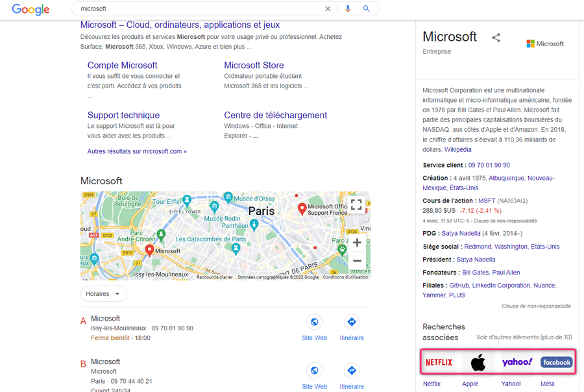Click 'Conditions d'utilisation' on the map
The height and width of the screenshot is (392, 584).
point(345,277)
